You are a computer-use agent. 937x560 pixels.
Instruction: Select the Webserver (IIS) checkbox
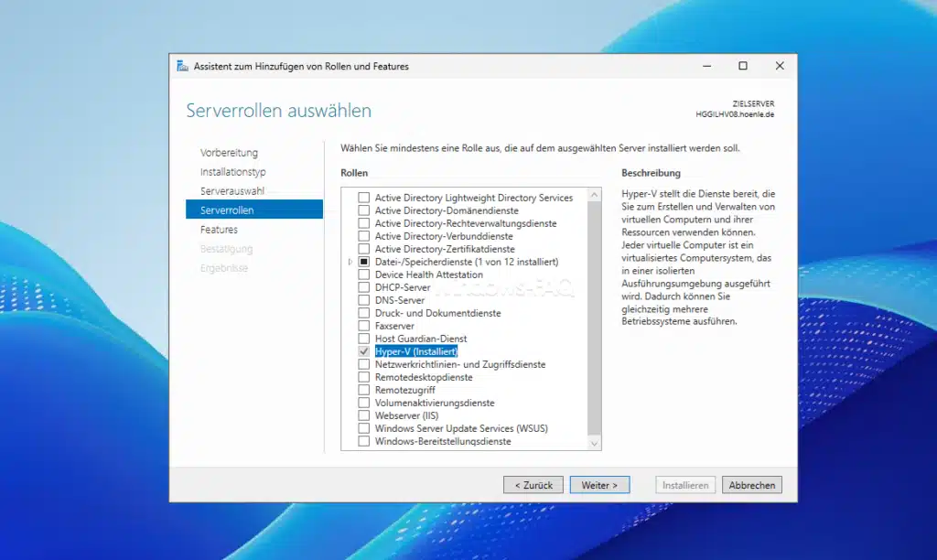[363, 415]
